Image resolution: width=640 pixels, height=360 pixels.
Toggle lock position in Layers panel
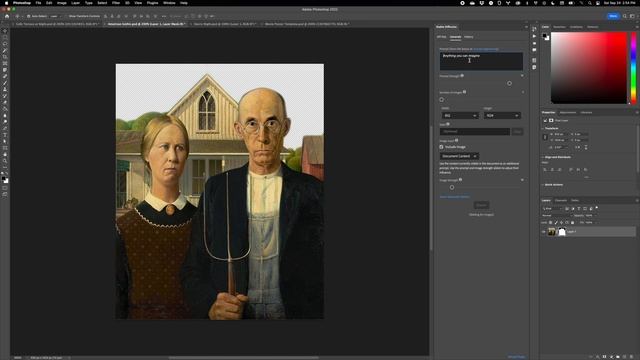point(561,222)
